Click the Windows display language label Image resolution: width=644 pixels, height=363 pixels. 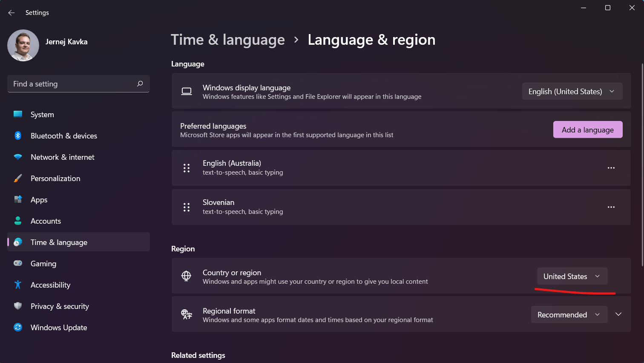pos(247,88)
